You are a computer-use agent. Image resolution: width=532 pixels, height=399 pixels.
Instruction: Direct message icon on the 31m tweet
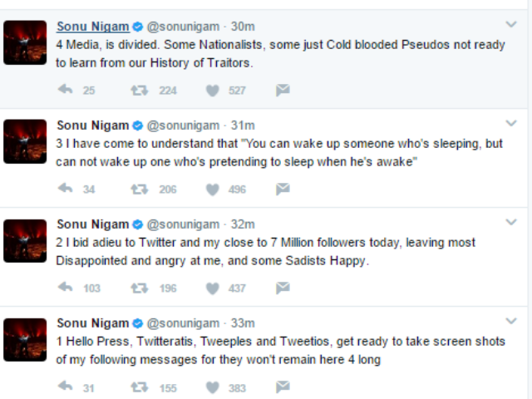pos(283,189)
